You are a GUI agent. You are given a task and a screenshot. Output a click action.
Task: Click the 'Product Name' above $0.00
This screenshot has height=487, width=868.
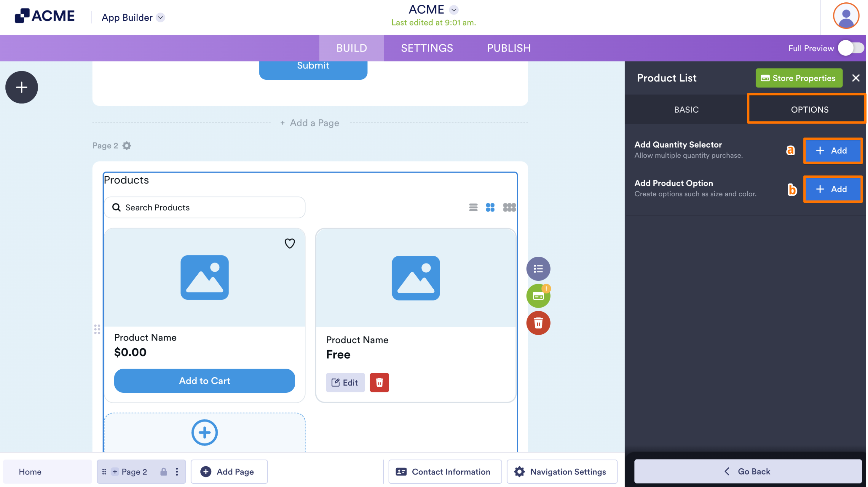click(145, 338)
